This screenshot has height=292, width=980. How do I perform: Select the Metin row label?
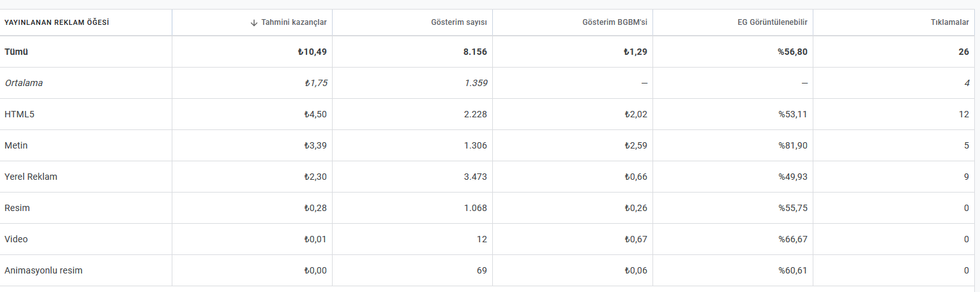[x=16, y=145]
